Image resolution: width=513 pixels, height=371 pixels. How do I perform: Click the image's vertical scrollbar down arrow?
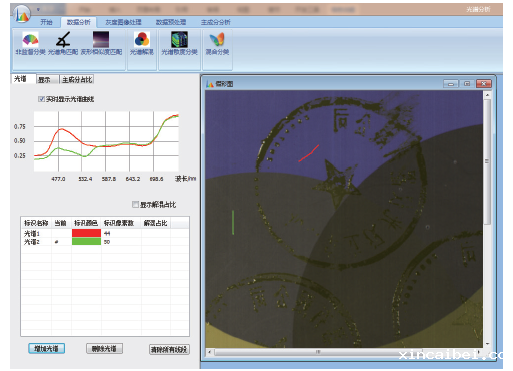pos(487,344)
